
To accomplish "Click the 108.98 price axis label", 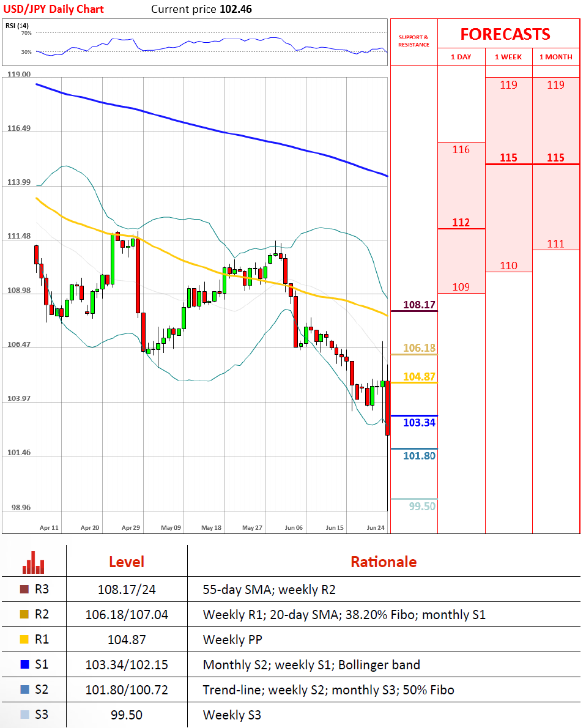I will 19,290.
